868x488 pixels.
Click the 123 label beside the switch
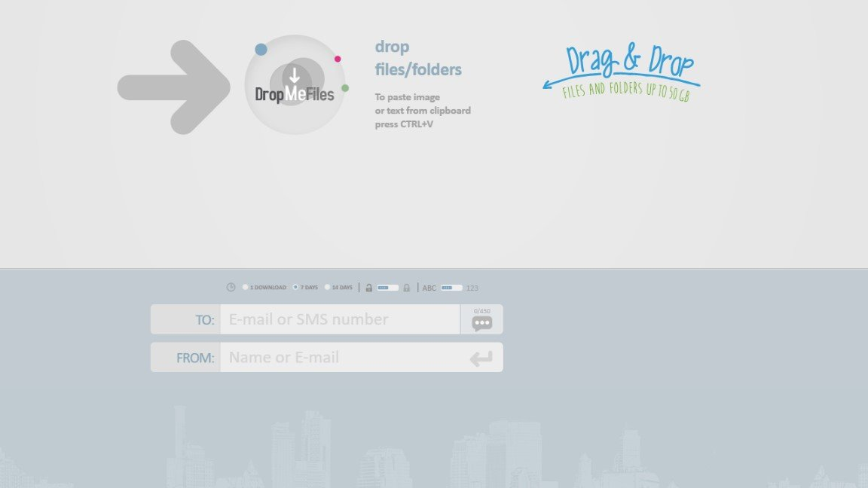coord(472,288)
